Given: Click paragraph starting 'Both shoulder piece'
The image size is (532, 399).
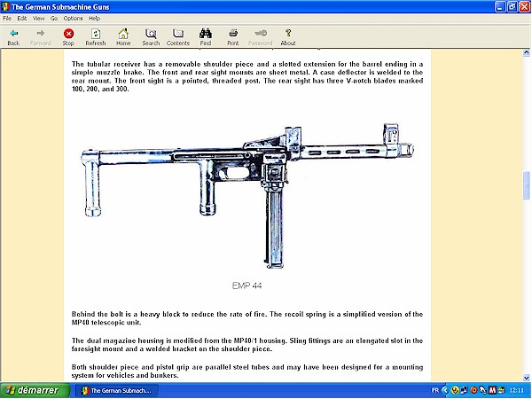Looking at the screenshot, I should click(x=247, y=372).
